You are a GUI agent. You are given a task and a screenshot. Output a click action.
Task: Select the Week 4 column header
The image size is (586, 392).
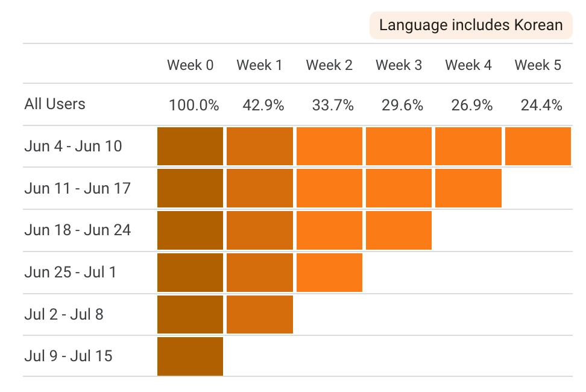click(468, 65)
